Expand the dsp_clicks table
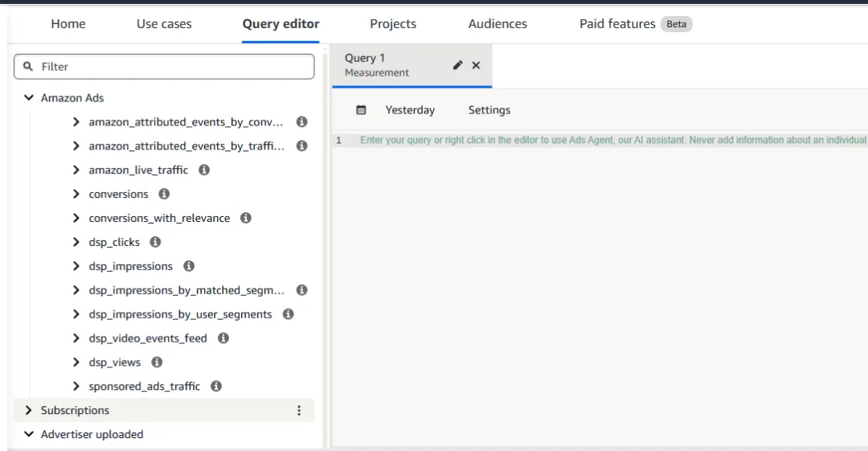This screenshot has width=868, height=451. pos(76,242)
